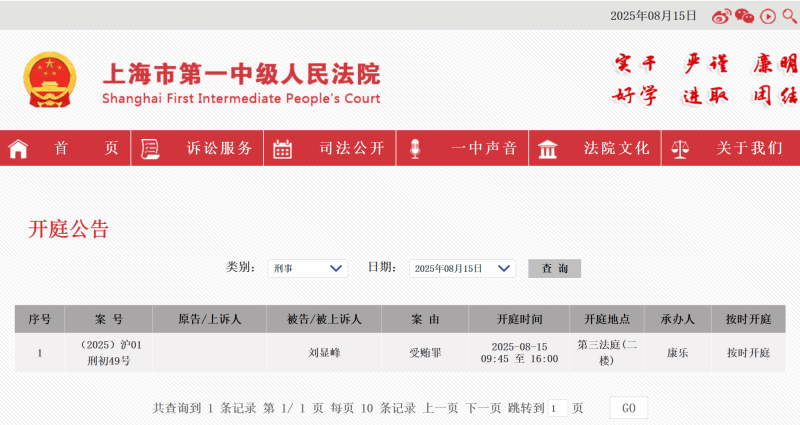
Task: Select the 受贿罪 case cause cell
Action: (x=425, y=353)
